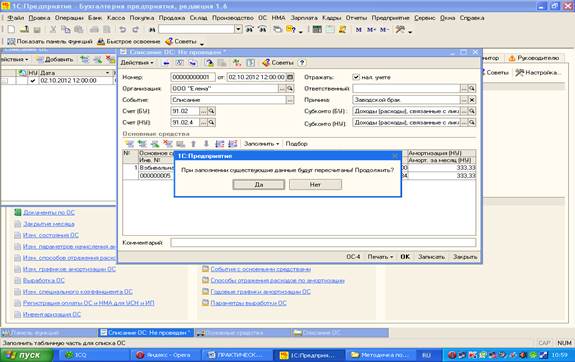Click Быстрое освоение
The width and height of the screenshot is (575, 362).
(x=129, y=41)
